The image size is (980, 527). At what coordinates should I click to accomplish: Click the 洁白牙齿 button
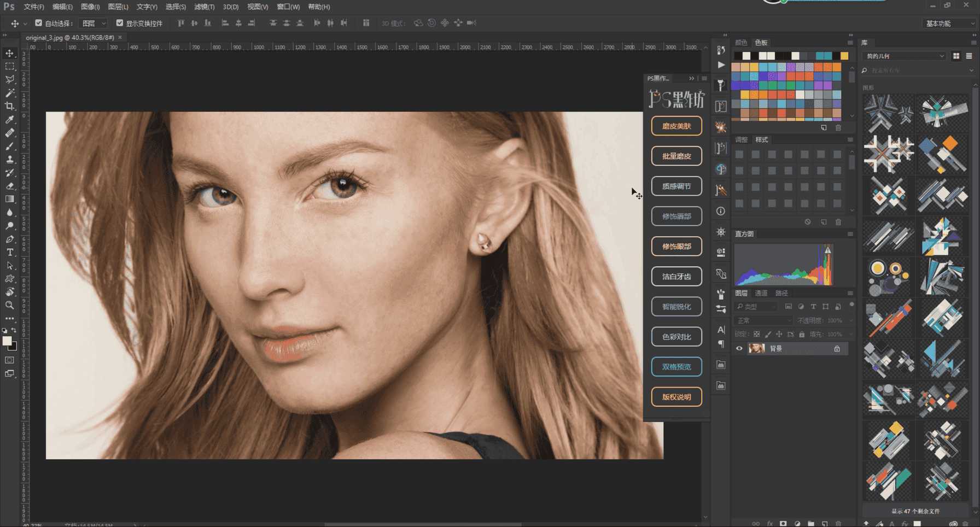[676, 276]
